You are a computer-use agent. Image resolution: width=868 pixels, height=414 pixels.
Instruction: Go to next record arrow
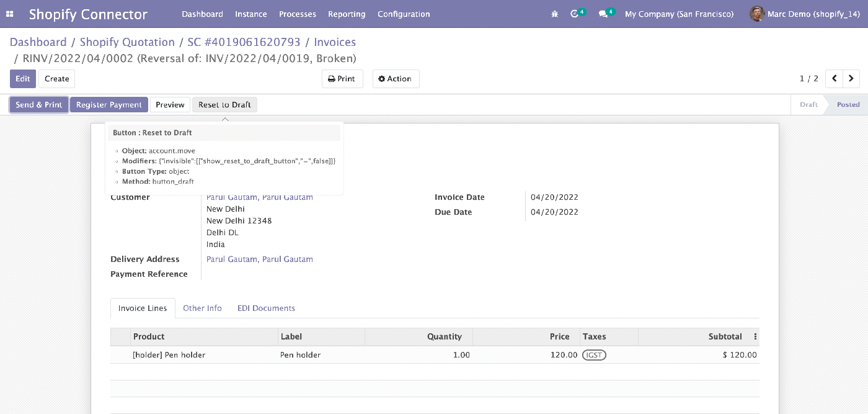851,79
